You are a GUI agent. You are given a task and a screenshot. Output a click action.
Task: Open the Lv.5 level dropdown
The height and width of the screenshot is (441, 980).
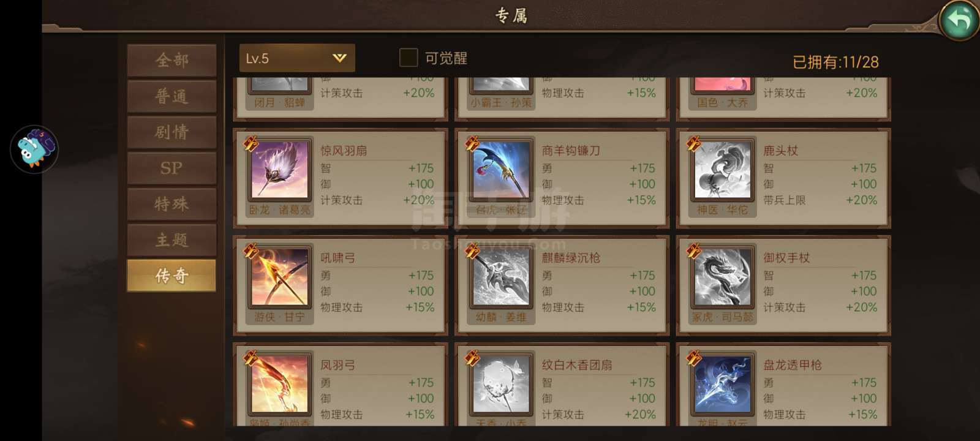pos(297,58)
